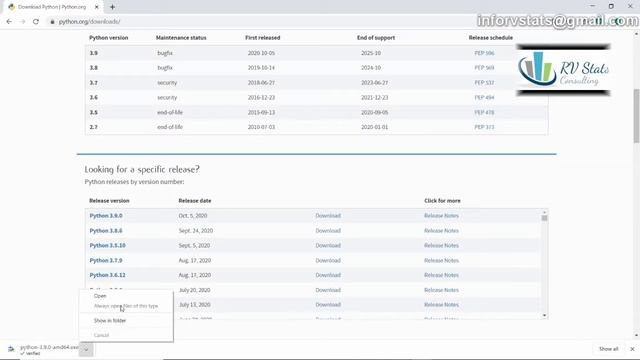Open PEP 537 release schedule link
The width and height of the screenshot is (640, 360).
click(484, 82)
